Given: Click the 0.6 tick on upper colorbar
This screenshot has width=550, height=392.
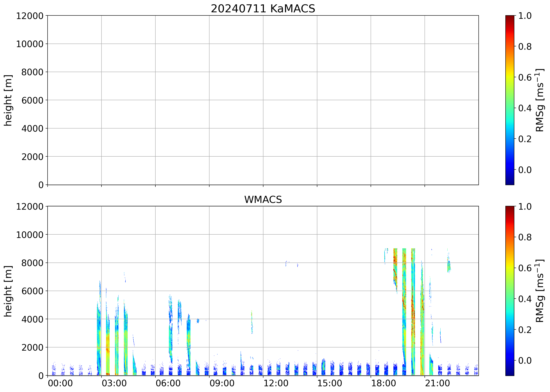Looking at the screenshot, I should [525, 77].
